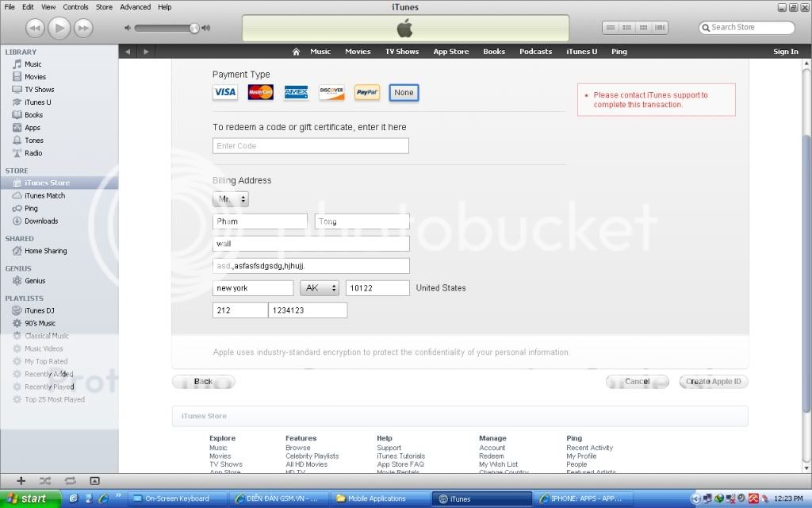Select None as payment type

pos(404,93)
